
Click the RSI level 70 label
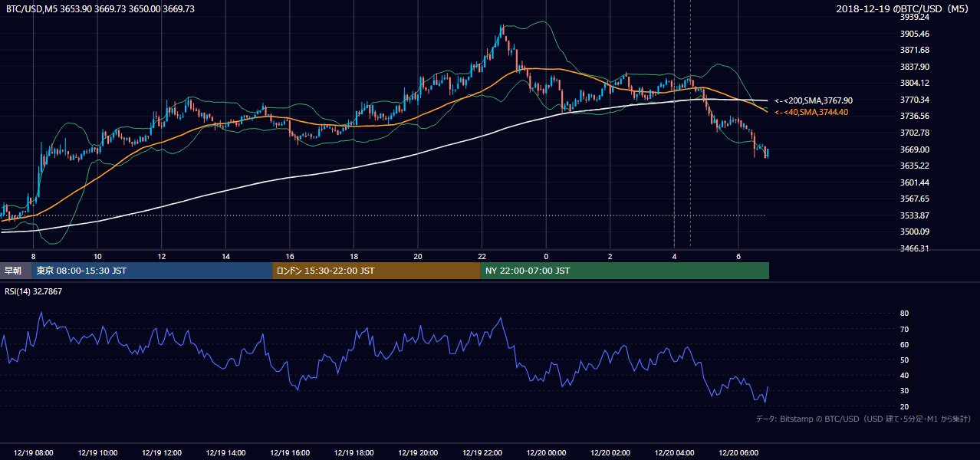click(x=904, y=329)
